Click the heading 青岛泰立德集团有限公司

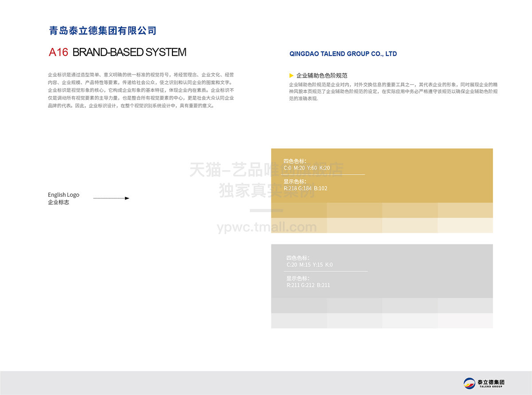pos(102,31)
